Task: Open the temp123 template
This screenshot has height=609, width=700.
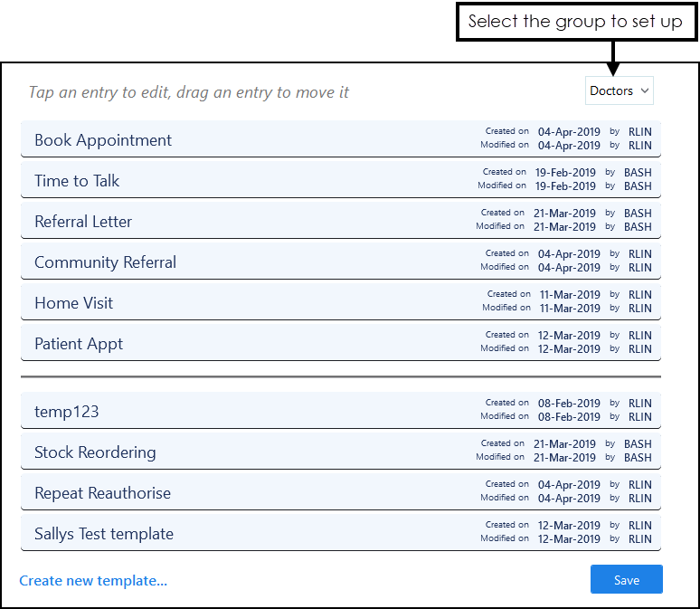Action: click(341, 410)
